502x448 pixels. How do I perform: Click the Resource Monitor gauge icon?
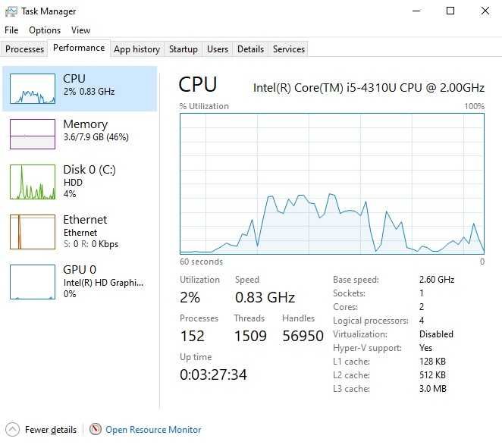coord(96,430)
